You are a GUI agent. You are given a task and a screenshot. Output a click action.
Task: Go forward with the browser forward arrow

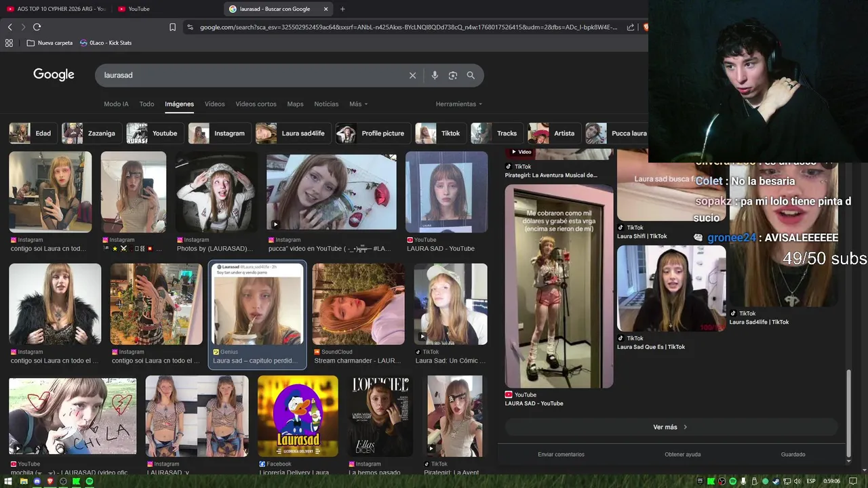[x=23, y=27]
